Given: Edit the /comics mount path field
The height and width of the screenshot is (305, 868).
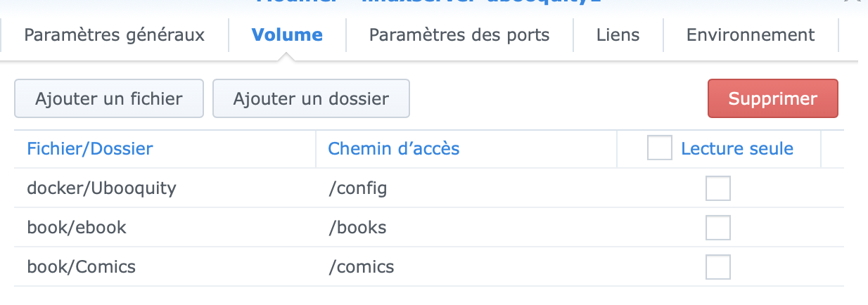Looking at the screenshot, I should 361,267.
